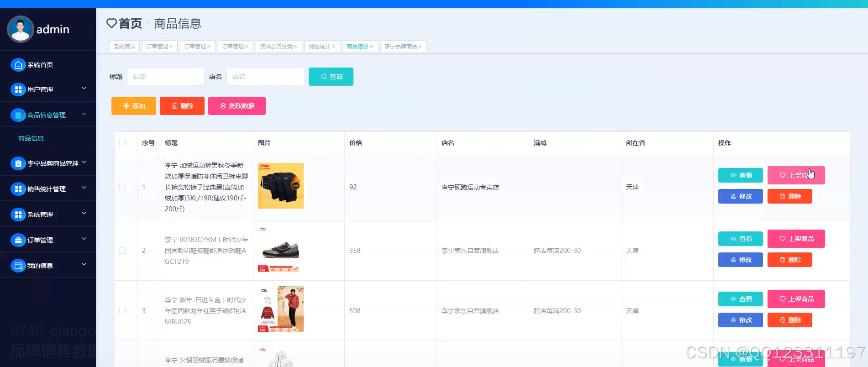This screenshot has width=868, height=367.
Task: Click 查看 for row 3
Action: point(741,299)
